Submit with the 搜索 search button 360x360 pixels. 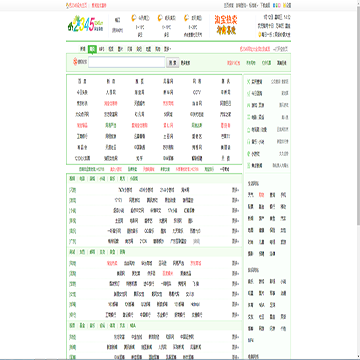coord(173,62)
